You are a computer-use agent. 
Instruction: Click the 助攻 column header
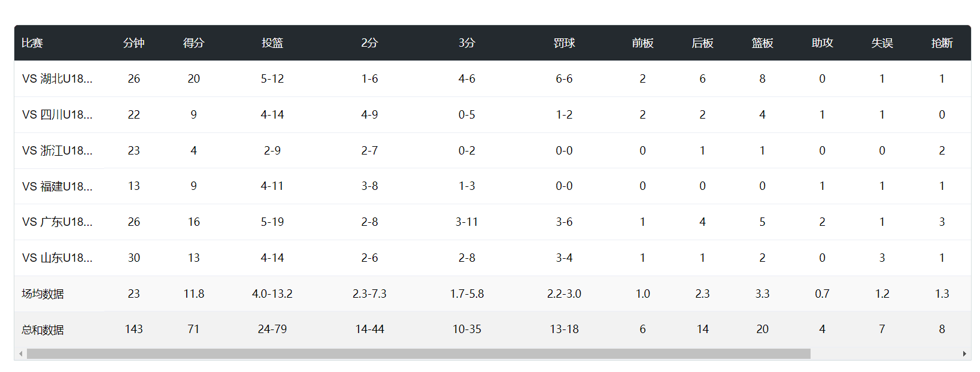pyautogui.click(x=822, y=43)
